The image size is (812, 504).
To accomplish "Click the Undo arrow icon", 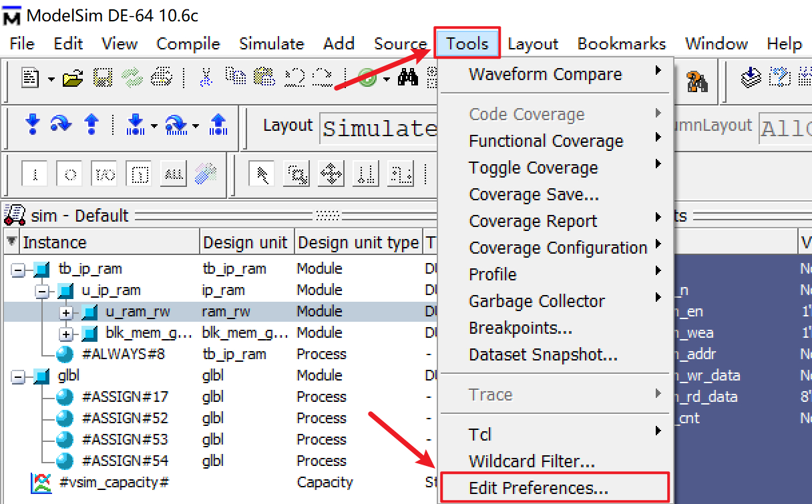I will (294, 77).
